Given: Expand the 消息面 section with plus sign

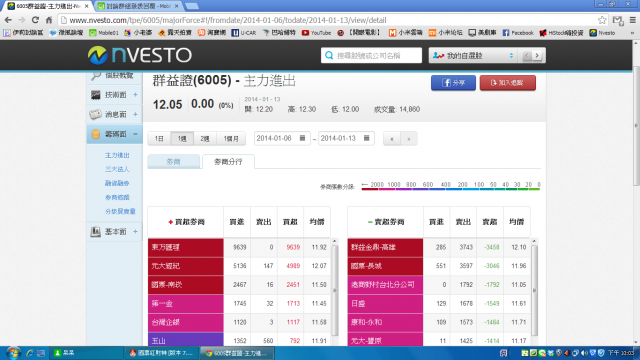Looking at the screenshot, I should (x=135, y=114).
